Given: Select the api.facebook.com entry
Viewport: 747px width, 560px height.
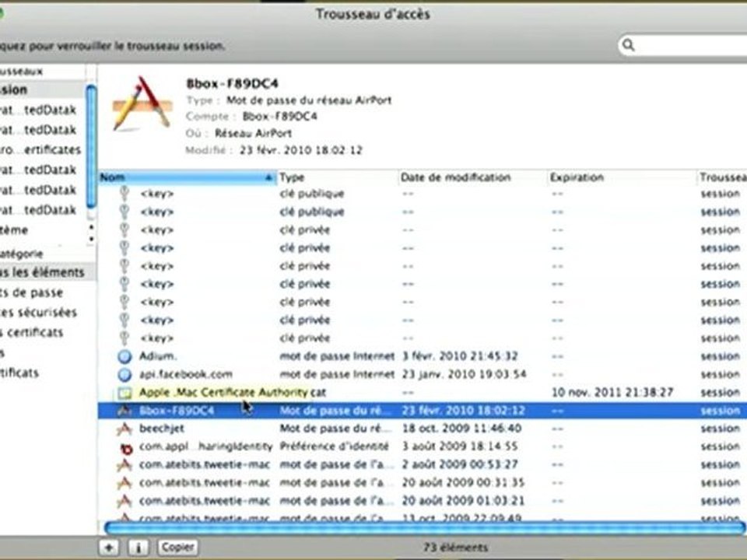Looking at the screenshot, I should [186, 374].
